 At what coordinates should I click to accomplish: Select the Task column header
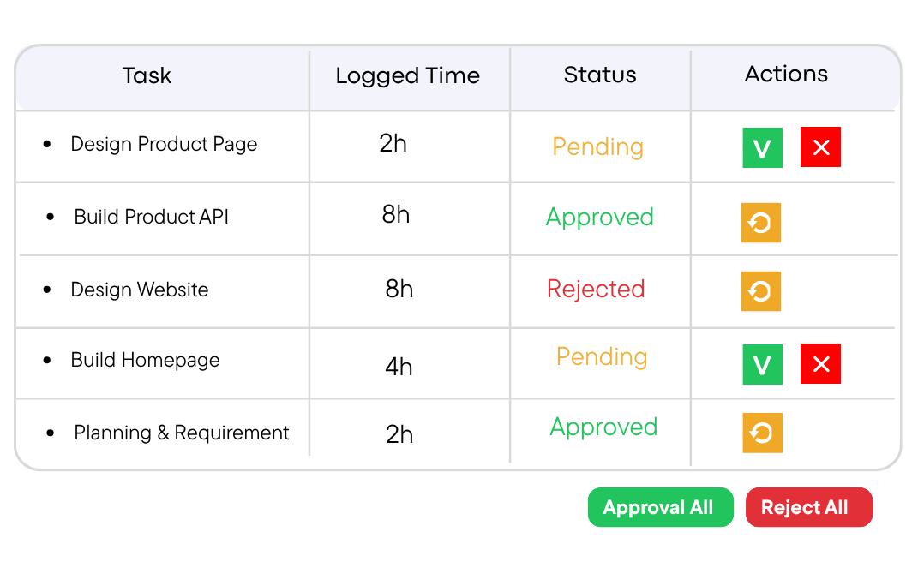point(147,76)
